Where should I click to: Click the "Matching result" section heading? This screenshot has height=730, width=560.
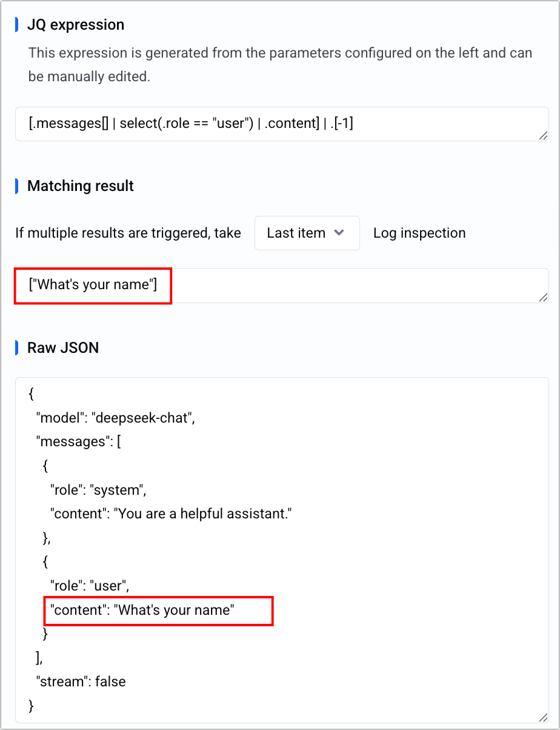pos(81,186)
